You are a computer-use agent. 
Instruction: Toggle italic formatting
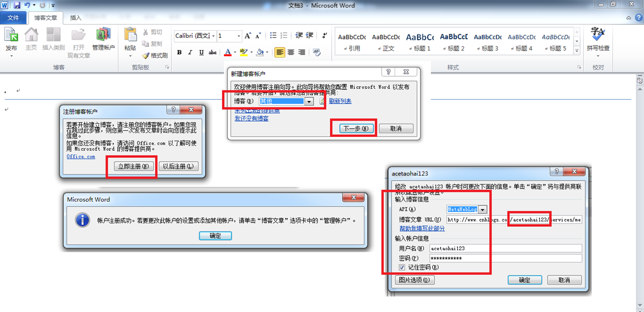[190, 52]
